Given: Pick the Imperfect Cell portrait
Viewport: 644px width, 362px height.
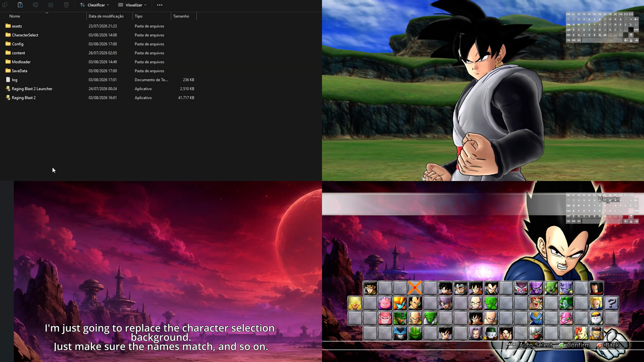Looking at the screenshot, I should click(x=400, y=318).
